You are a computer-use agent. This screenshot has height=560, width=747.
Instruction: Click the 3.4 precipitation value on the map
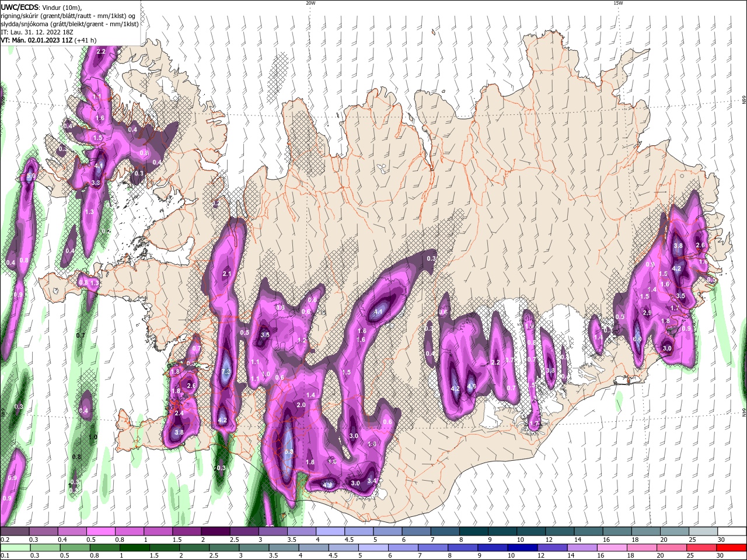[x=371, y=481]
